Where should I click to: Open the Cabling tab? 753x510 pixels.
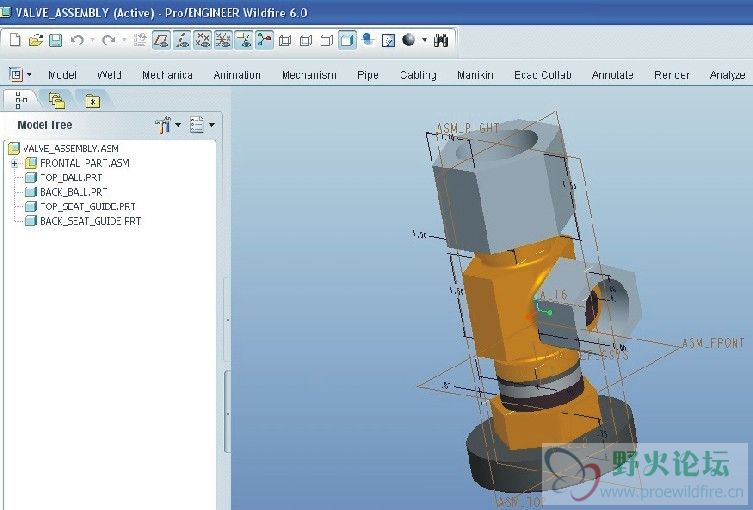418,75
